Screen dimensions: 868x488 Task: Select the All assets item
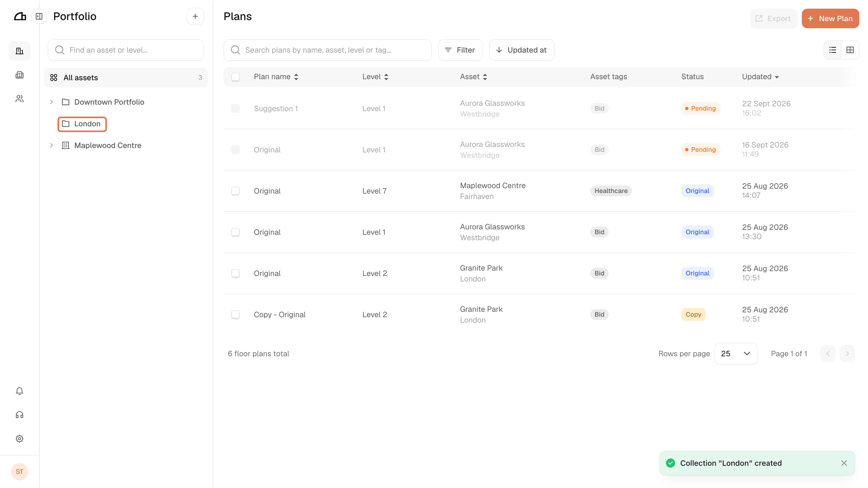coord(126,78)
